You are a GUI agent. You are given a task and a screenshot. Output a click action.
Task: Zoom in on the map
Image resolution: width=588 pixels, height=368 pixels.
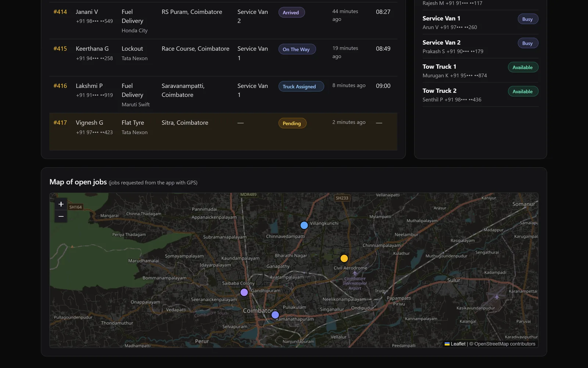click(x=61, y=204)
